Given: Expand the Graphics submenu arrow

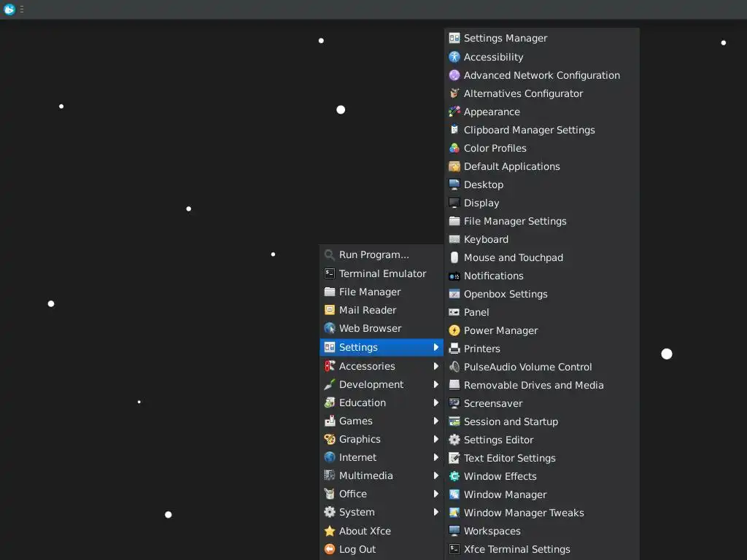Looking at the screenshot, I should pos(436,439).
